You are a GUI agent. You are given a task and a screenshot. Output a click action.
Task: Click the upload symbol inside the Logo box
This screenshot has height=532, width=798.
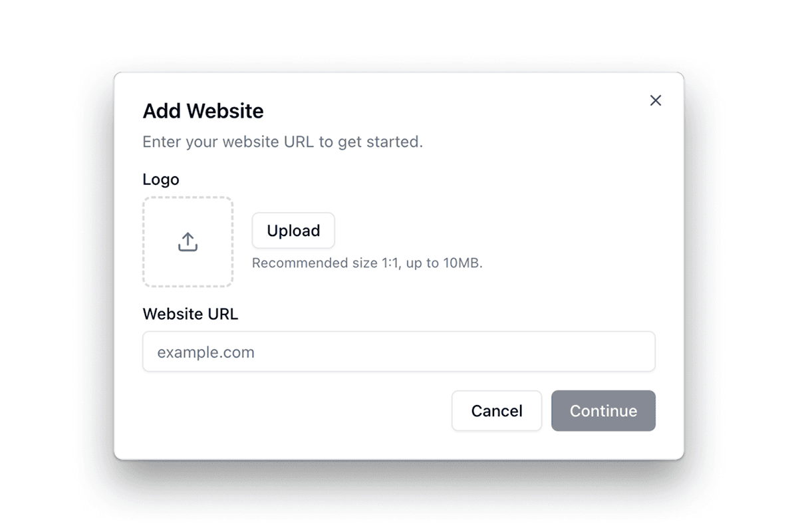tap(188, 242)
